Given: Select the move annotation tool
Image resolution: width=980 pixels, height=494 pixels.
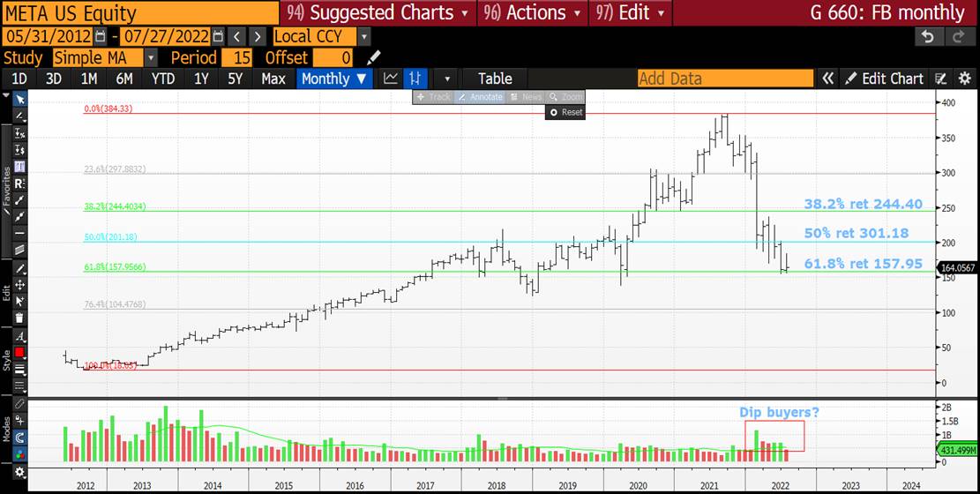Looking at the screenshot, I should click(19, 285).
